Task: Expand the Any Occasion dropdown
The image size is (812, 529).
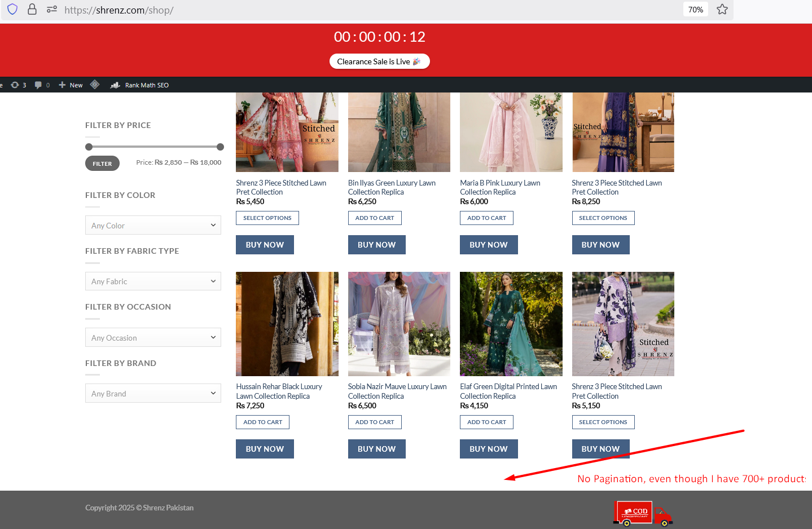Action: pos(153,337)
